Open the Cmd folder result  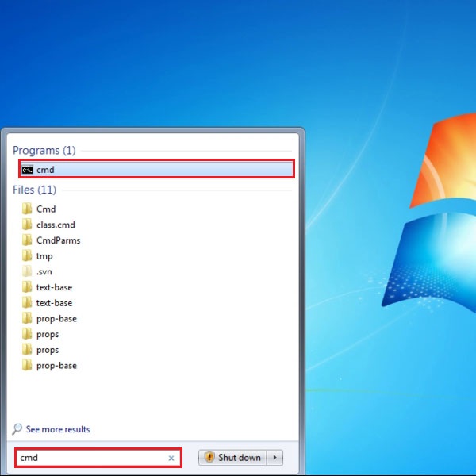[x=39, y=209]
